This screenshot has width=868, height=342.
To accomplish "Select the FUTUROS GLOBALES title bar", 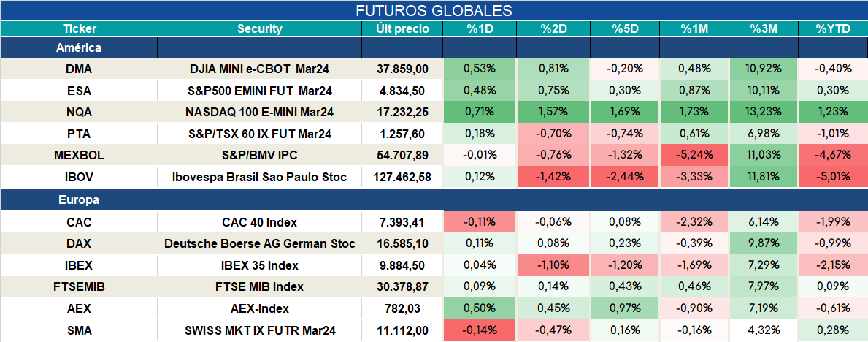I will tap(434, 10).
